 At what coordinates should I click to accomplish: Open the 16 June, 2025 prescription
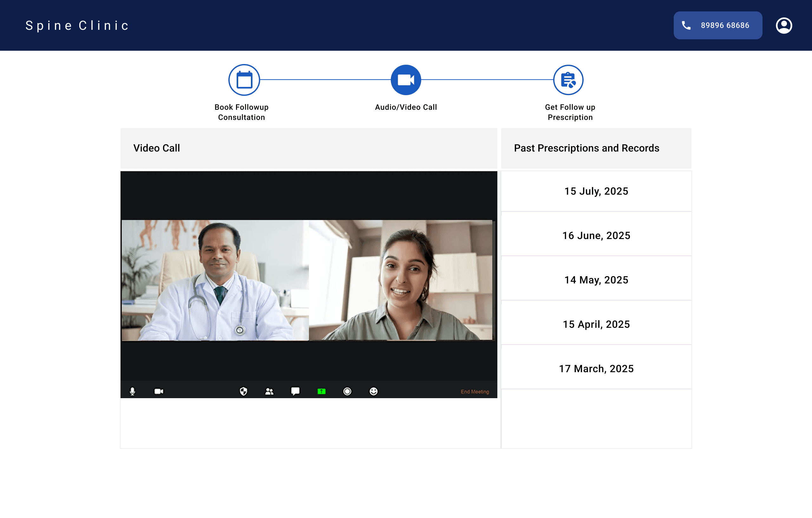(x=596, y=236)
